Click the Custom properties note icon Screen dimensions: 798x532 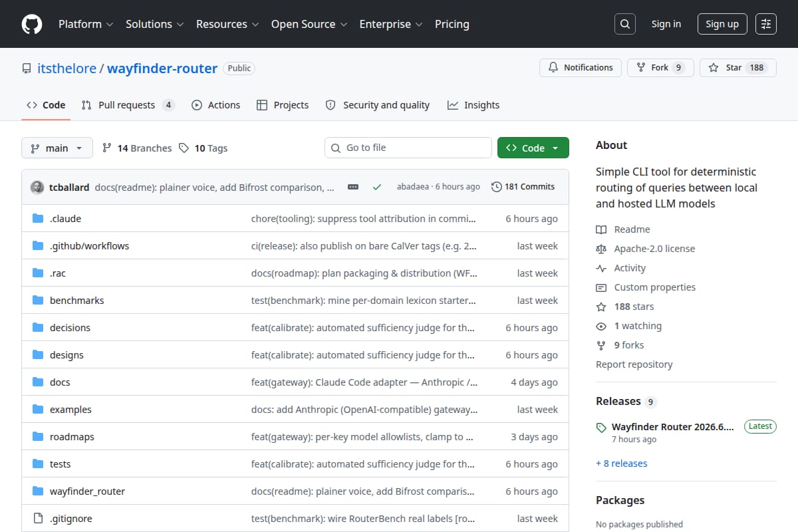(x=601, y=287)
